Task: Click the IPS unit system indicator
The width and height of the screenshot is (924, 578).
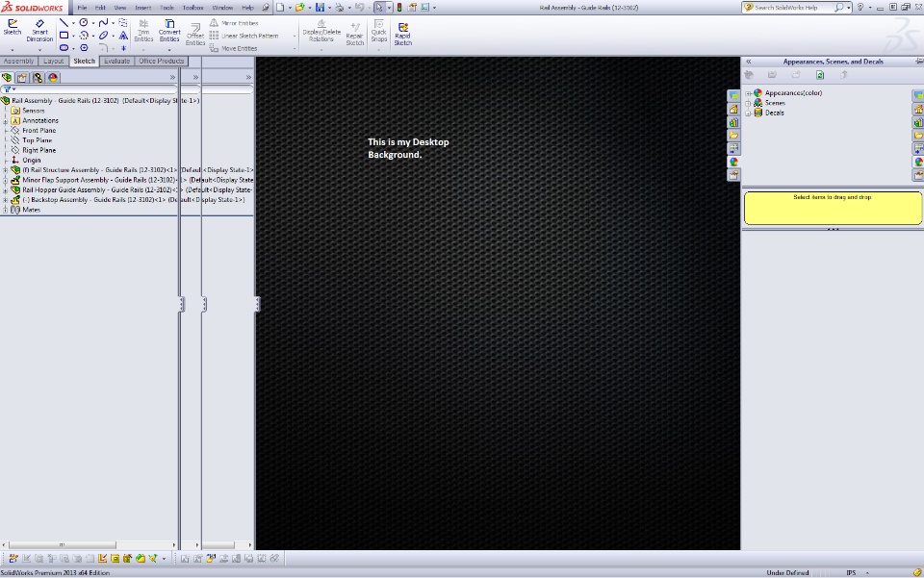Action: [x=851, y=572]
